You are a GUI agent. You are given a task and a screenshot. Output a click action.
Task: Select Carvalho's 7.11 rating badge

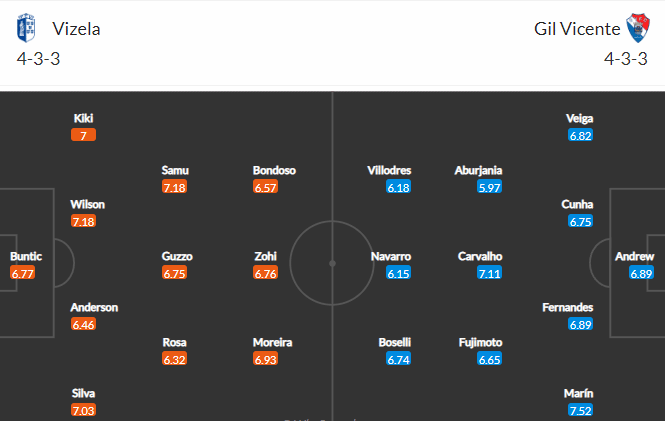pos(489,273)
